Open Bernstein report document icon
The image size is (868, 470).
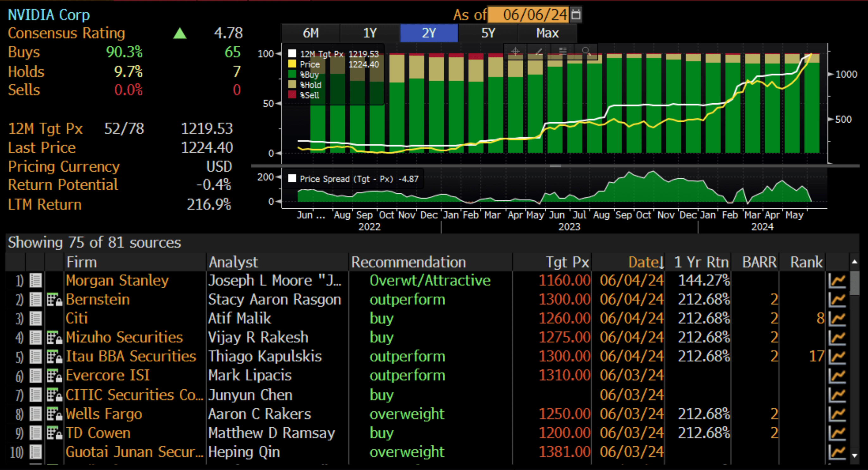coord(35,299)
